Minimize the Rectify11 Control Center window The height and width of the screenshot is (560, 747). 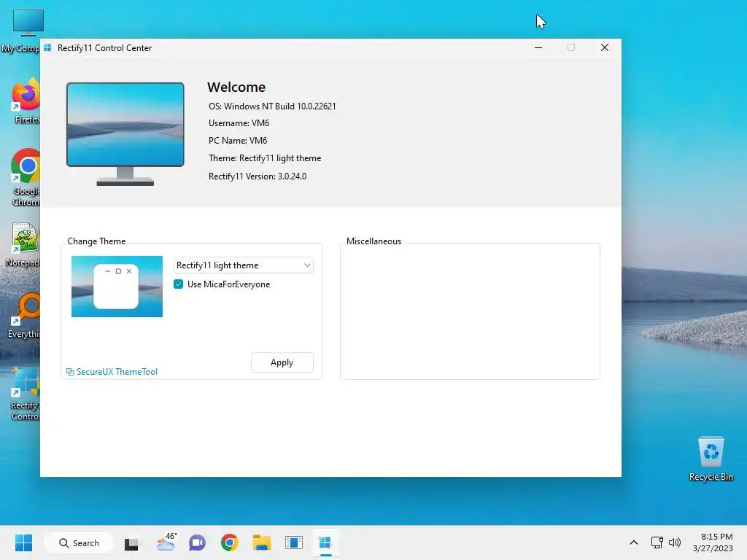[538, 47]
